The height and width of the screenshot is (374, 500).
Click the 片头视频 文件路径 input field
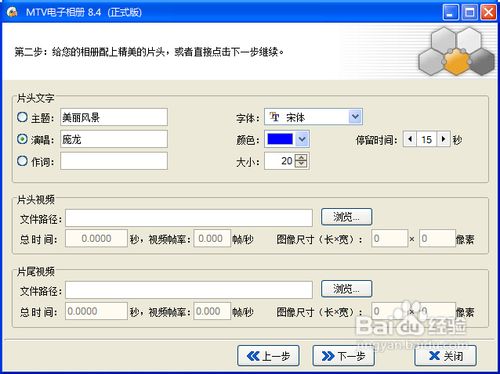click(x=189, y=218)
